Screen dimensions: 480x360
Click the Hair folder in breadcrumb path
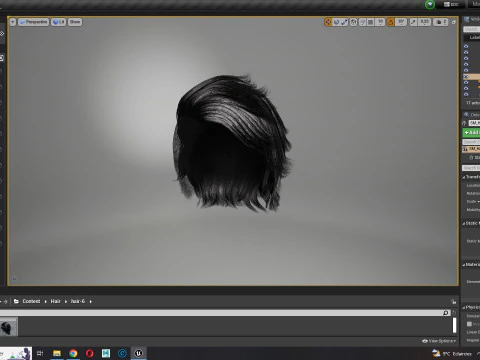pos(55,301)
